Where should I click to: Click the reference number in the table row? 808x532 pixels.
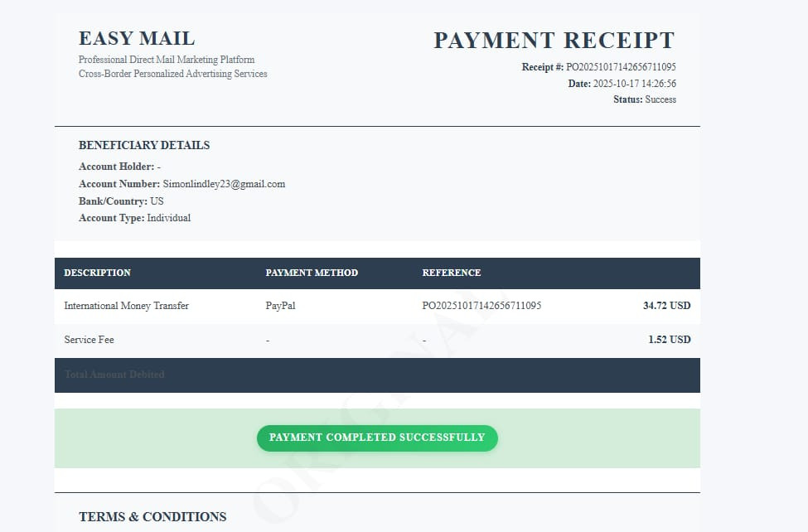pyautogui.click(x=481, y=306)
